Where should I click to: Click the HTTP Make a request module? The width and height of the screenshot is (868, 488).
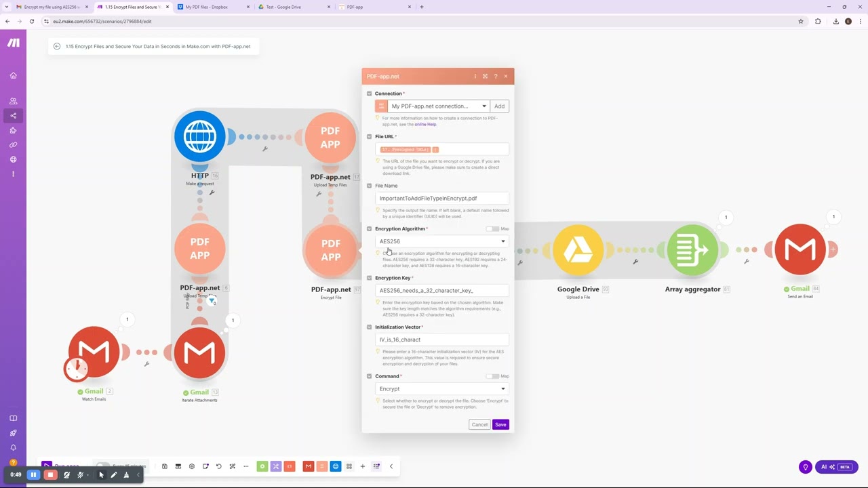point(199,137)
